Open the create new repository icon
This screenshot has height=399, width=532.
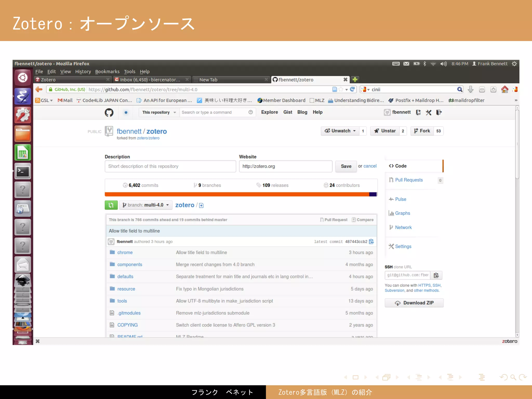click(x=418, y=112)
